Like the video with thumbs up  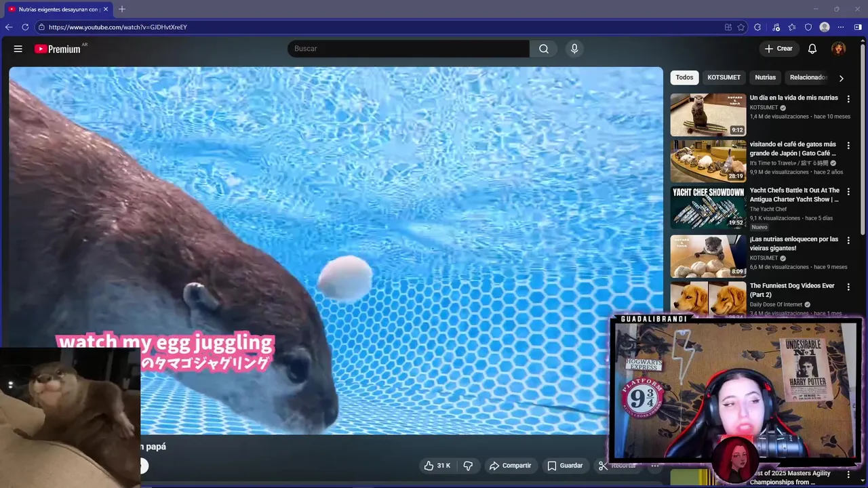[x=437, y=466]
